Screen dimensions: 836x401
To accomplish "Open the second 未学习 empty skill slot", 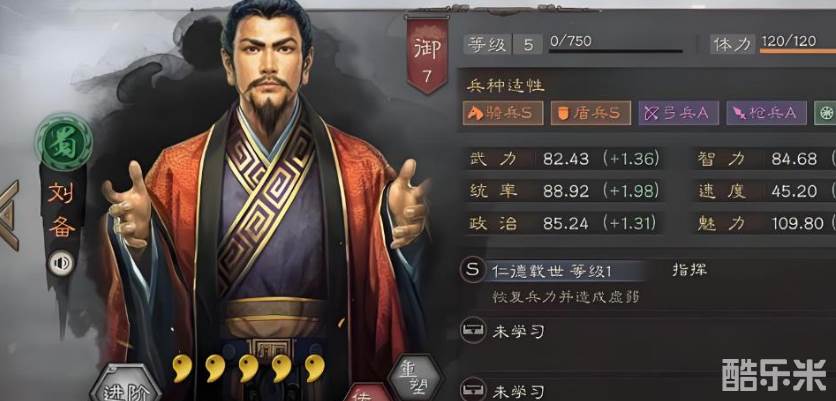I will coord(502,389).
